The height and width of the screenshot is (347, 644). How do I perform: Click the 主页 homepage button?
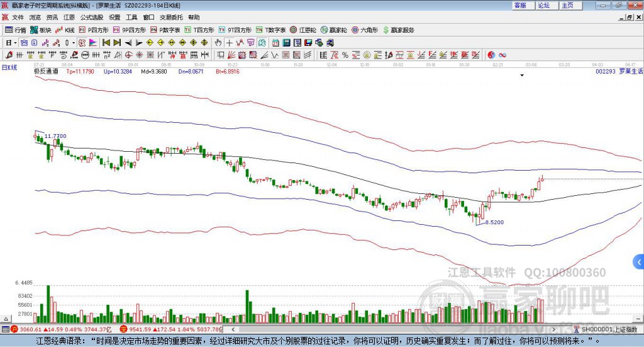coord(570,5)
